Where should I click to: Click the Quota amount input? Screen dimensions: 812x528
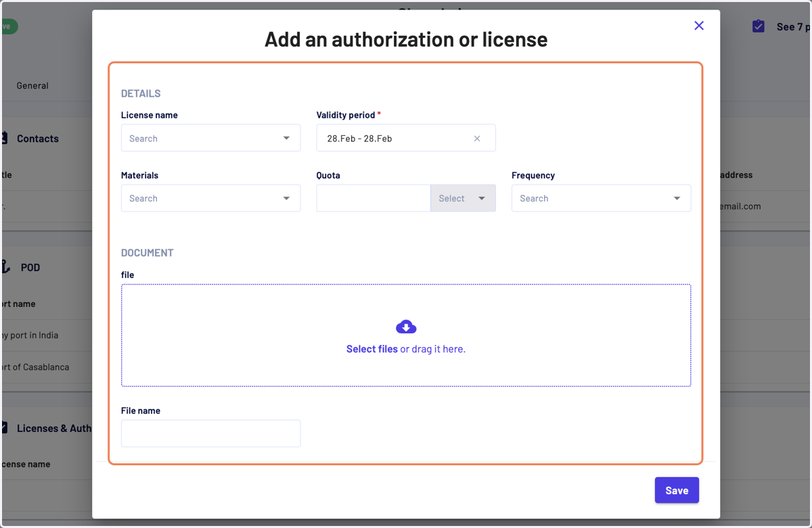tap(374, 198)
